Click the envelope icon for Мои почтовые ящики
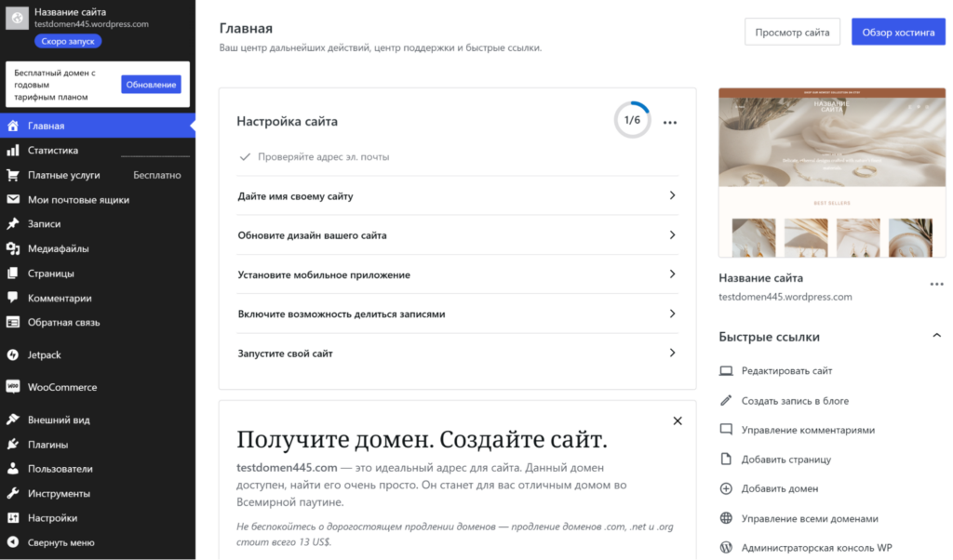This screenshot has width=953, height=560. [x=13, y=199]
